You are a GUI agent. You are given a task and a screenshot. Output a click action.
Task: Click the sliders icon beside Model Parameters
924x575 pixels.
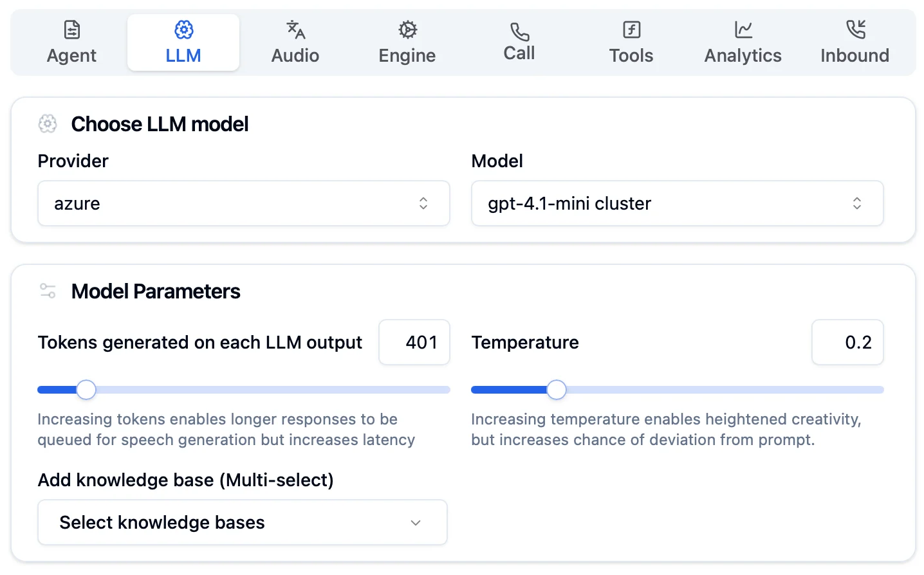click(x=48, y=291)
